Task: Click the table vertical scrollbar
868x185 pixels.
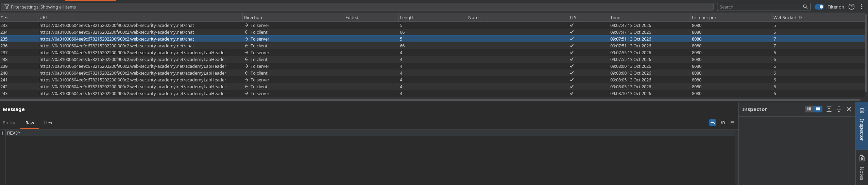Action: [x=866, y=53]
